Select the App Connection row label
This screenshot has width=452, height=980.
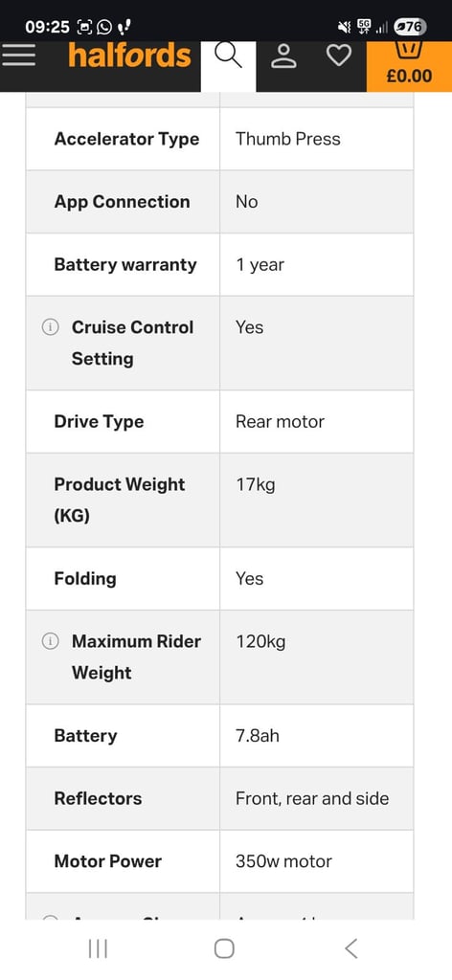[122, 201]
